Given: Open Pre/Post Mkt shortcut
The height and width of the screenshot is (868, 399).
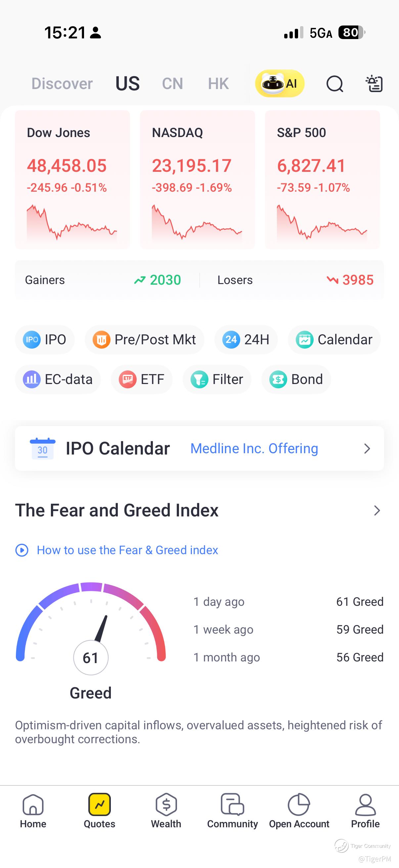Looking at the screenshot, I should tap(145, 340).
